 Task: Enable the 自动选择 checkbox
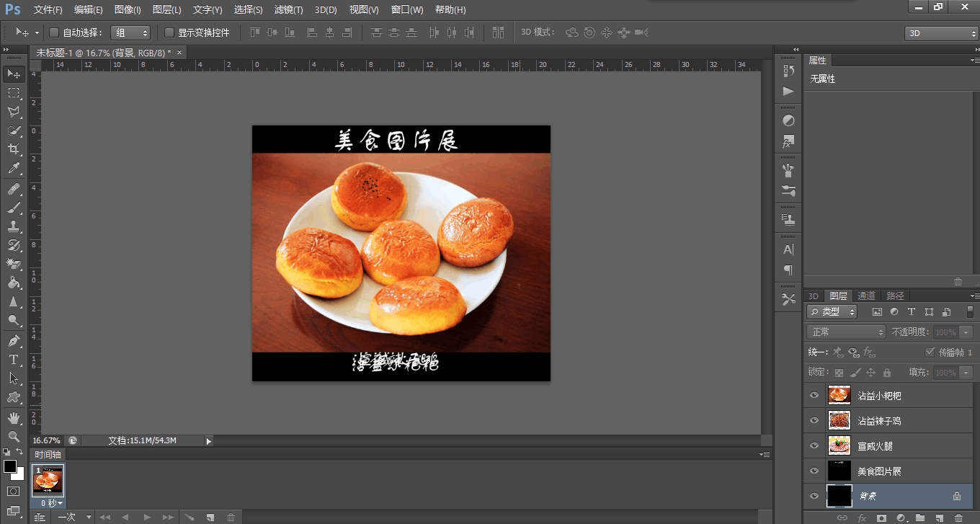[x=53, y=32]
